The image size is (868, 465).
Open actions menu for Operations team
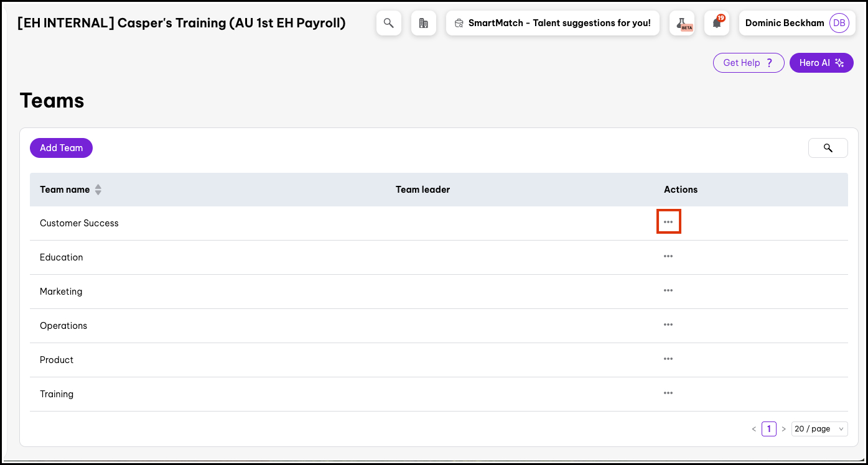[668, 325]
